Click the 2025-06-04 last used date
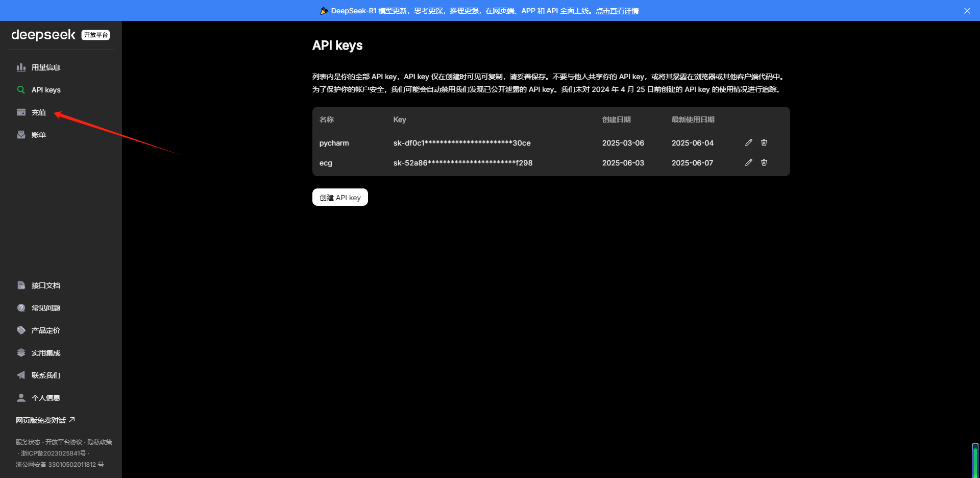 tap(693, 143)
